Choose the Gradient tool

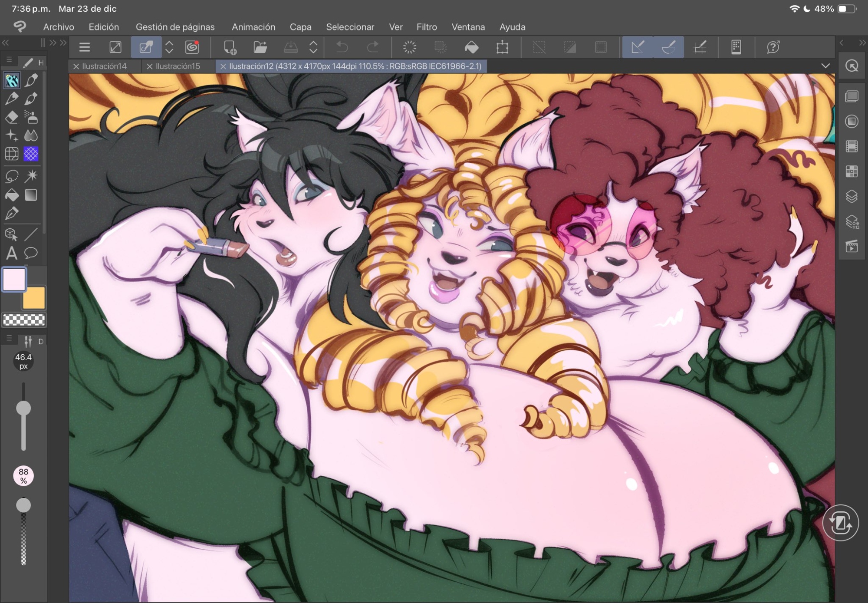[31, 195]
